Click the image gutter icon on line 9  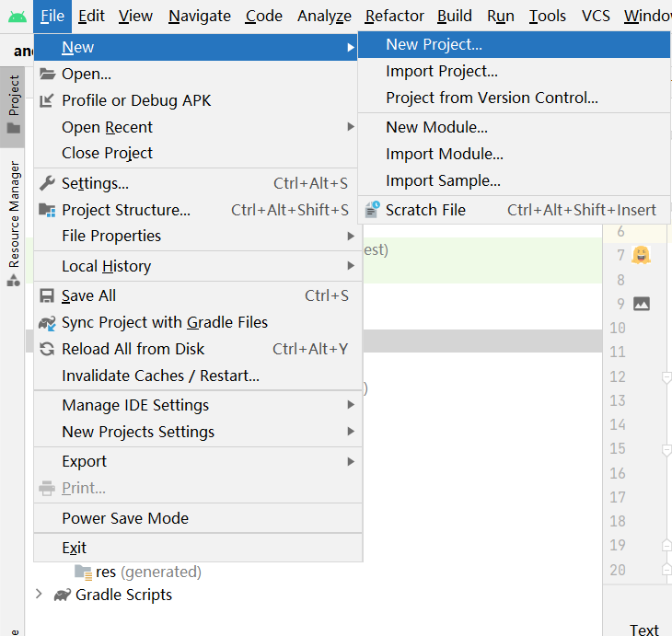[642, 304]
